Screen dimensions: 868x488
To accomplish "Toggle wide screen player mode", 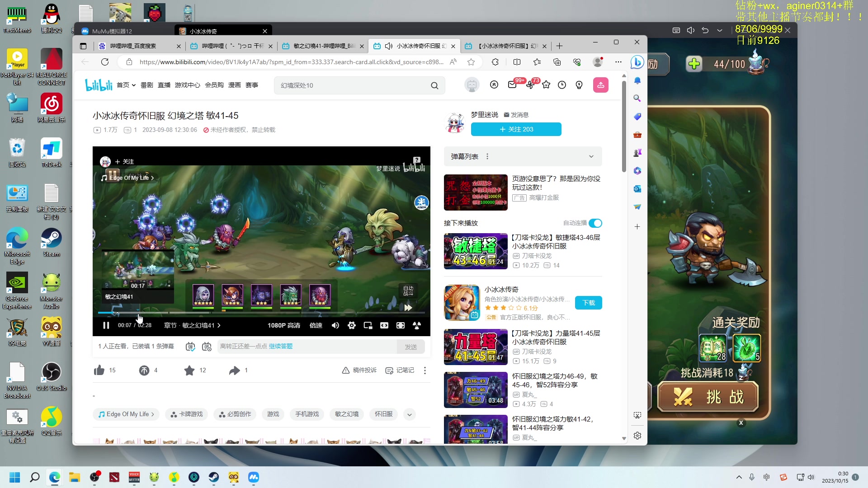I will 384,325.
